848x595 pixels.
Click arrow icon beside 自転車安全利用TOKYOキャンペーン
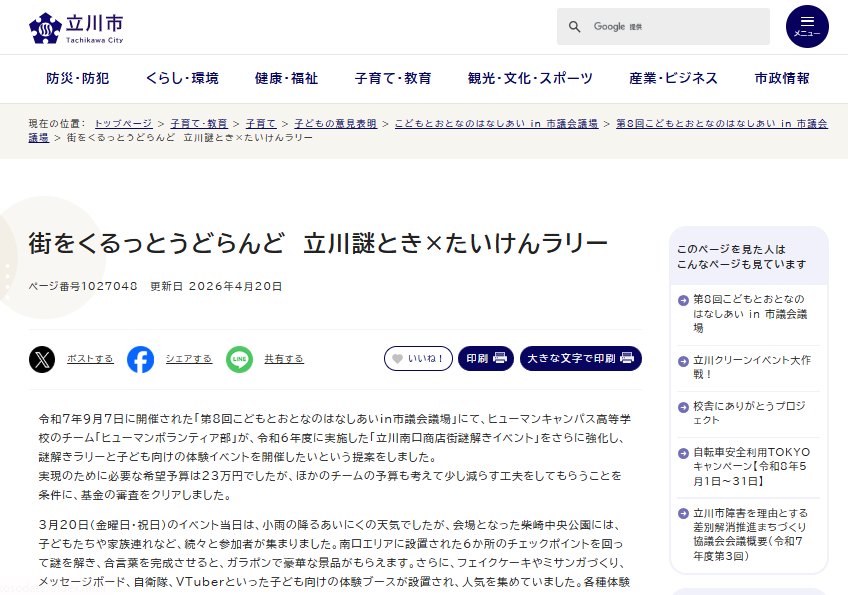(x=683, y=453)
